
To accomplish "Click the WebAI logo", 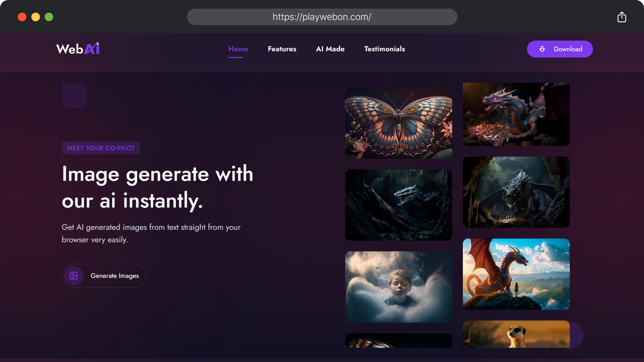I will pyautogui.click(x=78, y=48).
